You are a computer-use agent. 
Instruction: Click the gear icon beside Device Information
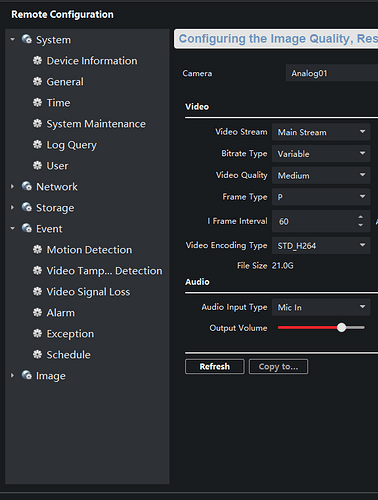click(37, 60)
